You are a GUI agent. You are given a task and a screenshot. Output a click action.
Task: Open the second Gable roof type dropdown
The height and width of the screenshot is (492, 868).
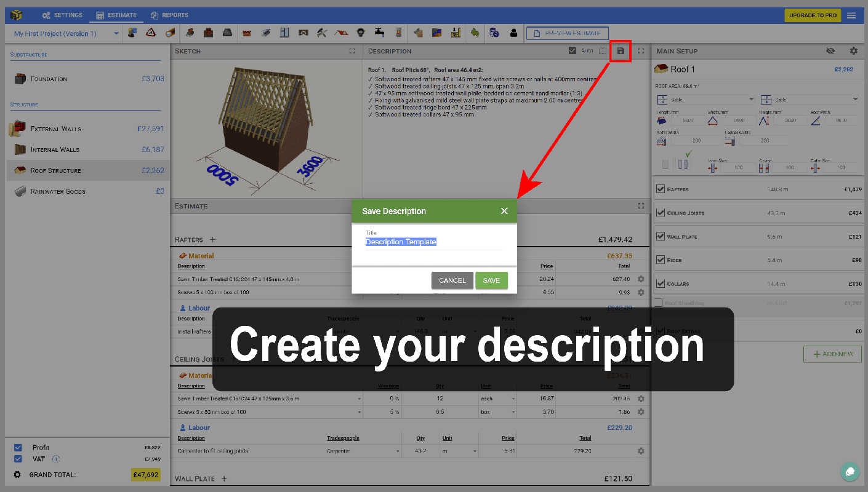point(810,100)
